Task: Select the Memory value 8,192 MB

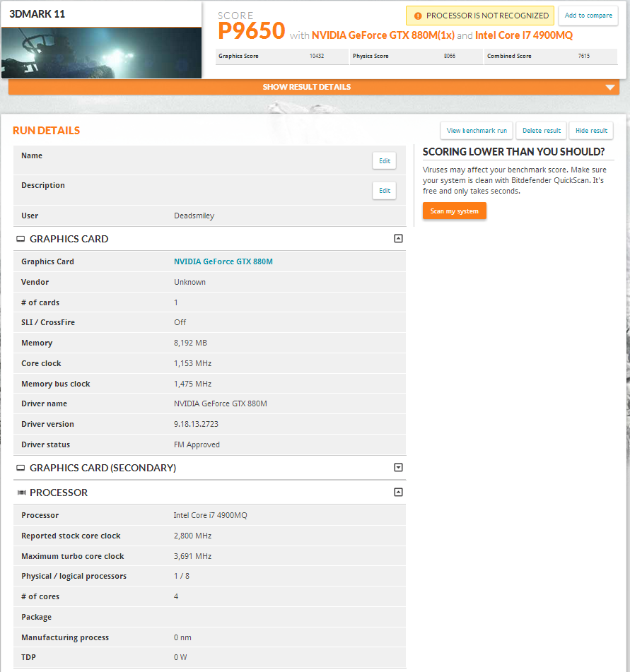Action: click(190, 343)
